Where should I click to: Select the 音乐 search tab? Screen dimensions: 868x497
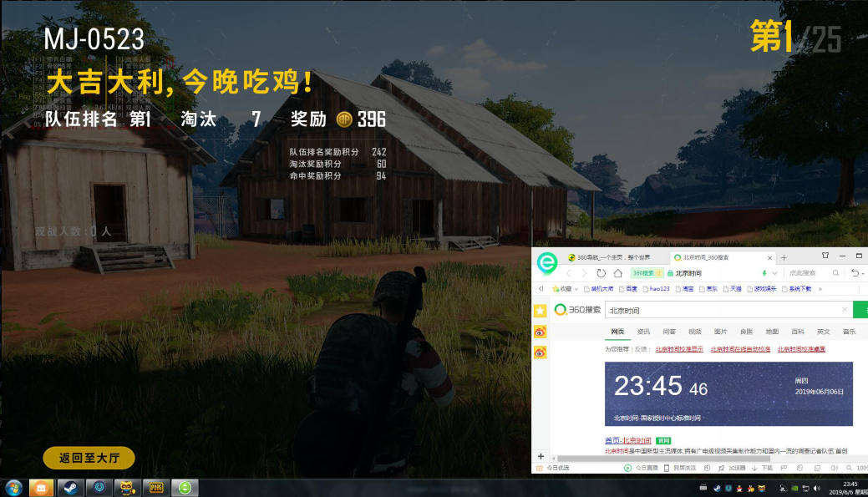(849, 332)
